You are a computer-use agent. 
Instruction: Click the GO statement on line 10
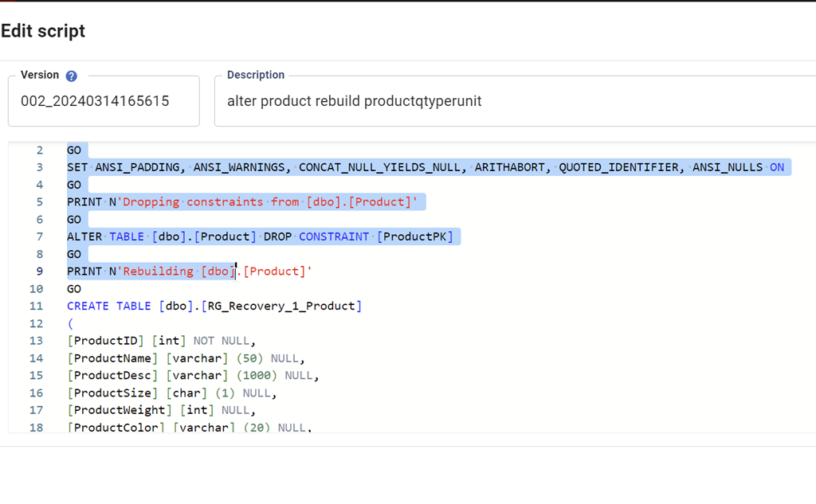click(74, 289)
